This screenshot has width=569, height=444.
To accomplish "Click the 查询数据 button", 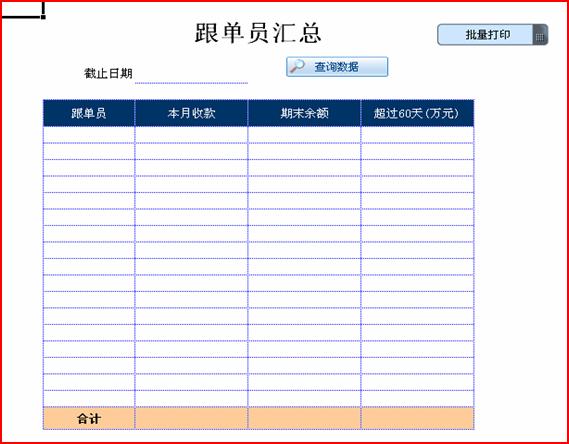I will click(337, 67).
